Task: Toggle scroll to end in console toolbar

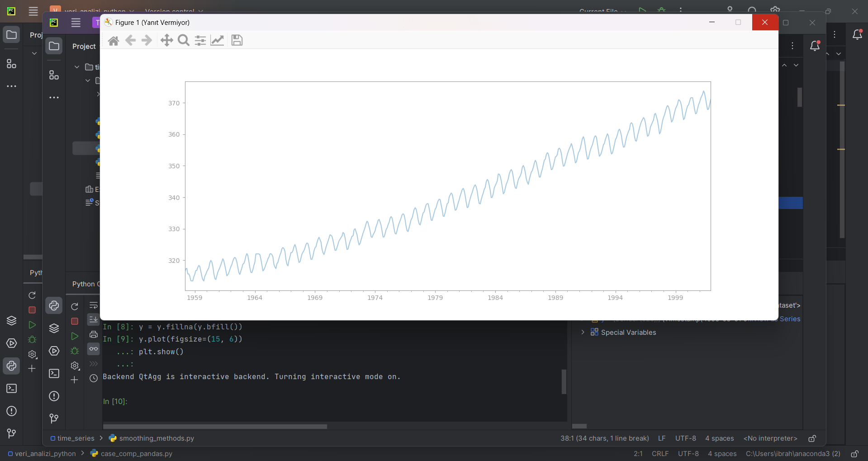Action: pos(94,320)
